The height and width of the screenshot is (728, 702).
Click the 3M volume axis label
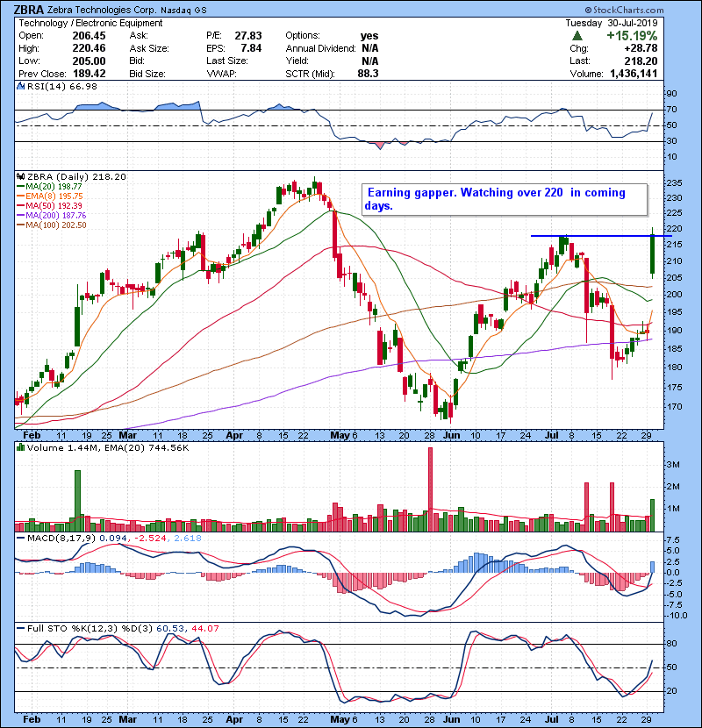point(673,465)
